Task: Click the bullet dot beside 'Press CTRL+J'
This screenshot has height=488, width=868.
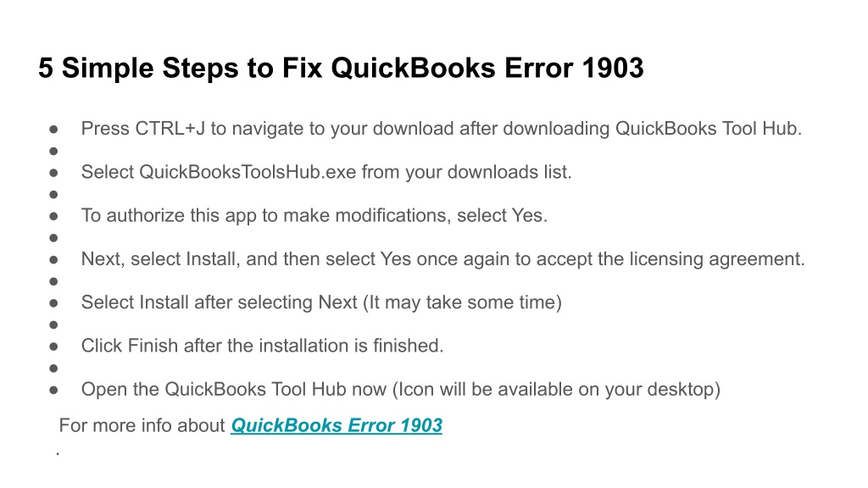Action: coord(53,130)
